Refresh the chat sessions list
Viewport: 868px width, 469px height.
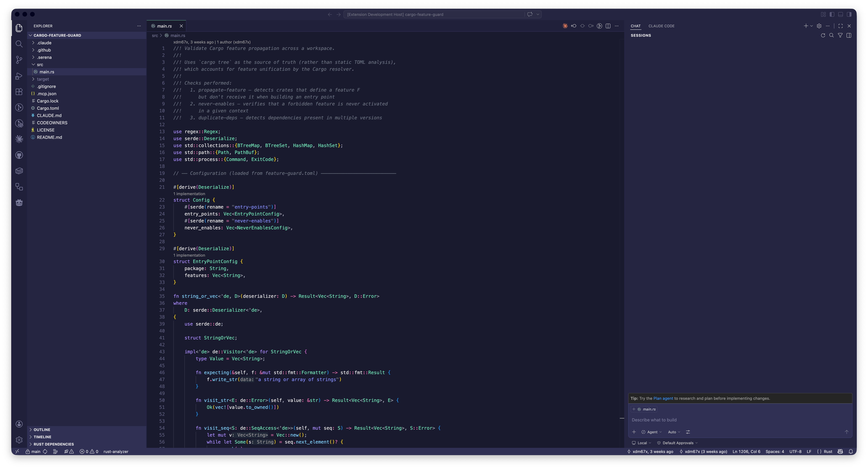[823, 35]
